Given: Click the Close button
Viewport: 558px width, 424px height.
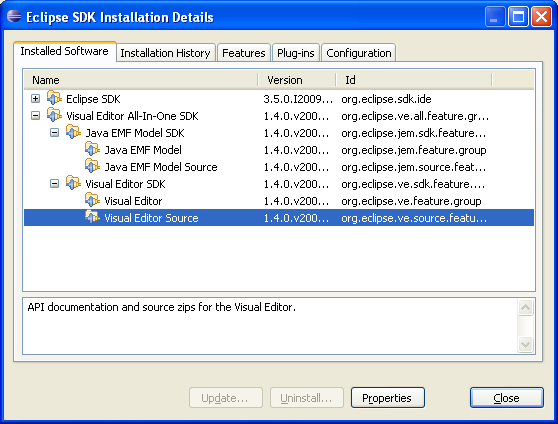Looking at the screenshot, I should pos(507,398).
